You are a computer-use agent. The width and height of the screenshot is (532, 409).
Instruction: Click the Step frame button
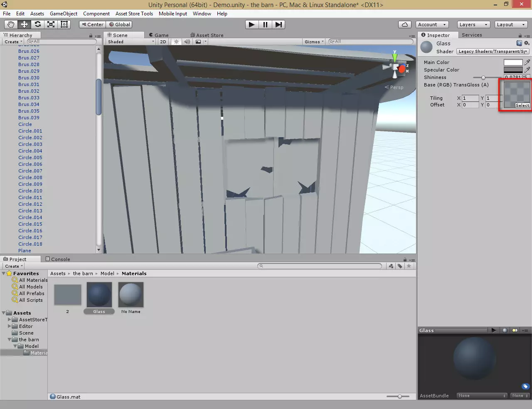(278, 25)
